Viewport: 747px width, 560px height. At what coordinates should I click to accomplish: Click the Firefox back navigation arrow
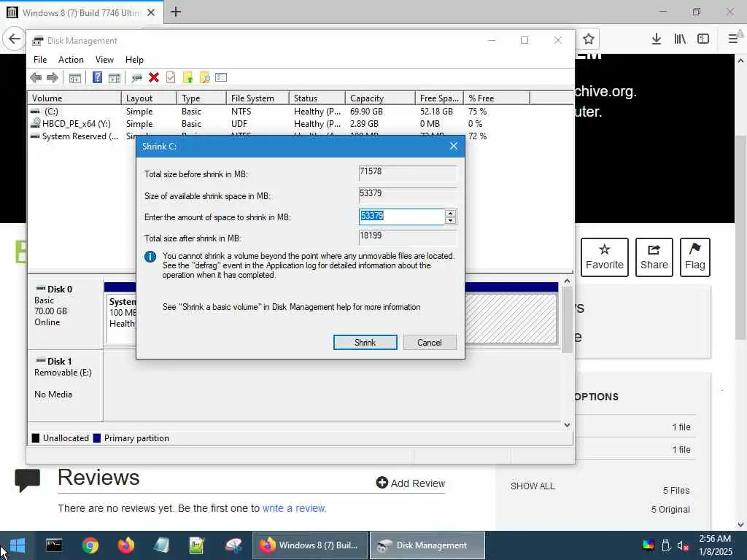tap(15, 39)
